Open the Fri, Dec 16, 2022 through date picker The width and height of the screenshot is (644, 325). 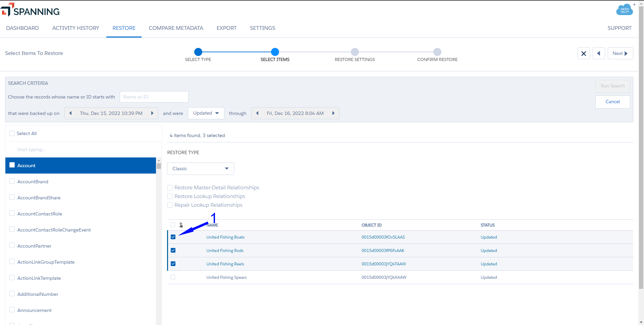tap(295, 113)
